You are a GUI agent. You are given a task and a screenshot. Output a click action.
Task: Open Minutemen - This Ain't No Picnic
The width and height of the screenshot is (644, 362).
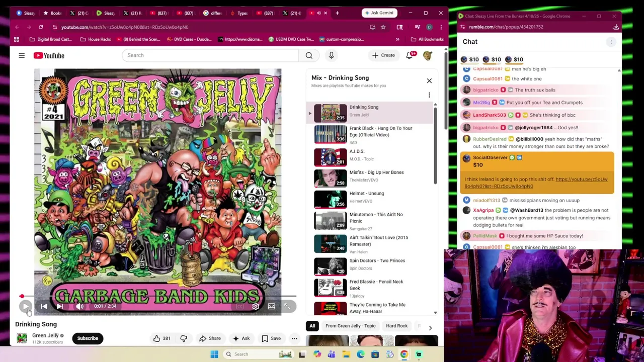[371, 221]
